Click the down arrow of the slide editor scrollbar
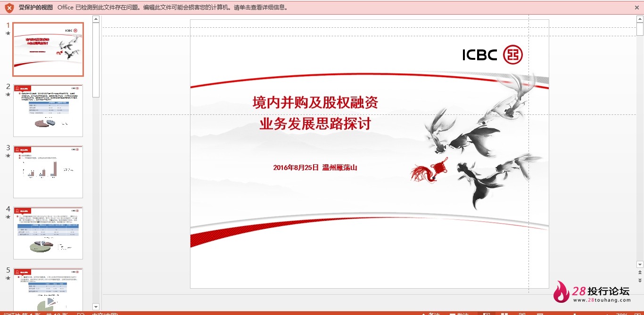 tap(640, 265)
